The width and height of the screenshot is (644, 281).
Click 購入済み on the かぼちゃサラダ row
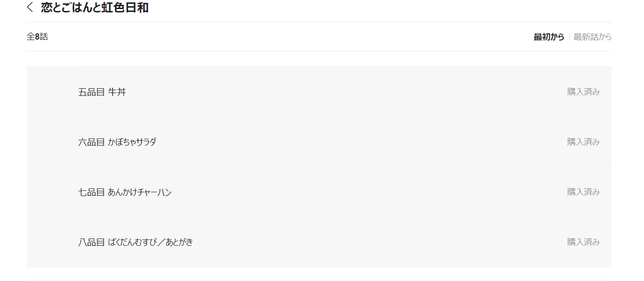click(583, 142)
